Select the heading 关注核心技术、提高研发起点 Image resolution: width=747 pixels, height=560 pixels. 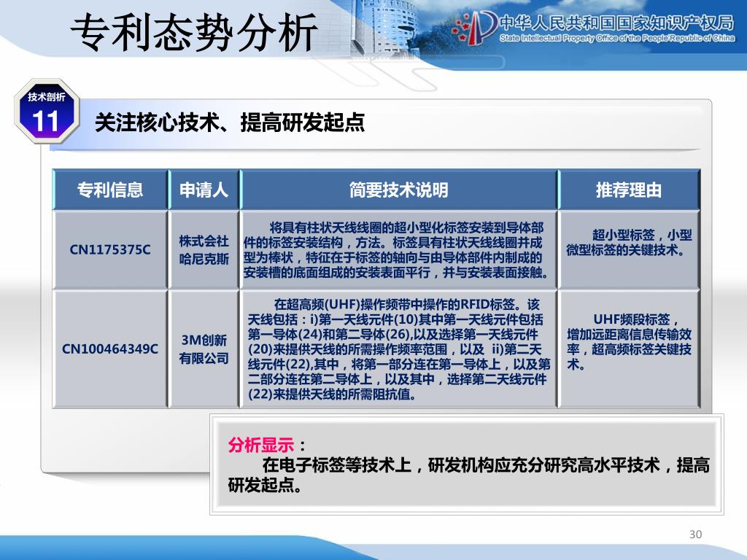(x=230, y=122)
